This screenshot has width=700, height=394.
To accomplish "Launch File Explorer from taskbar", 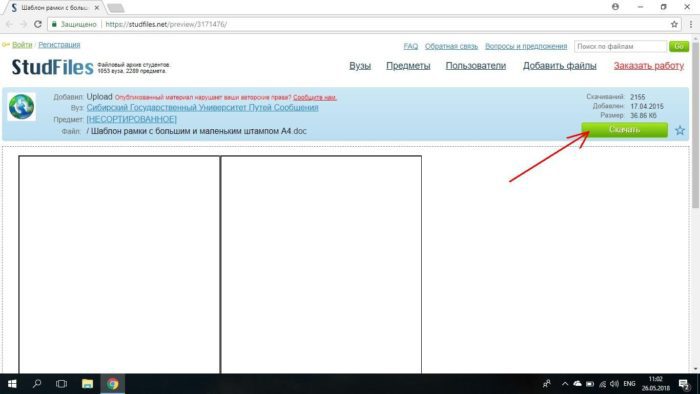I will click(x=87, y=384).
